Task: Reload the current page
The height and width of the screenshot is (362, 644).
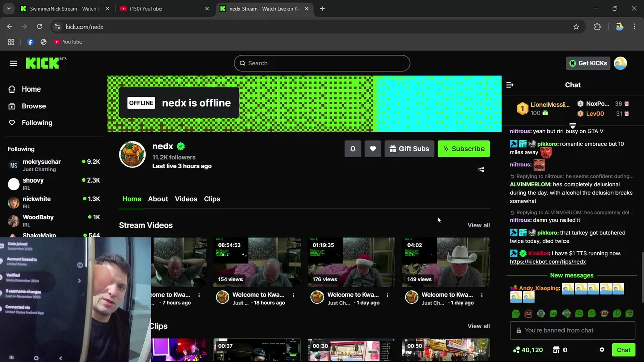Action: [39, 27]
